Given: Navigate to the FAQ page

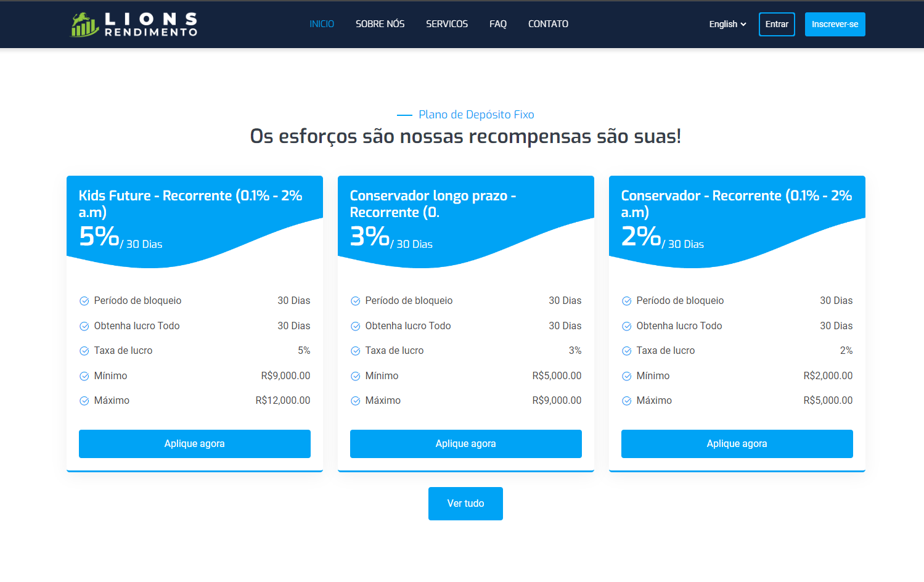Looking at the screenshot, I should tap(498, 24).
